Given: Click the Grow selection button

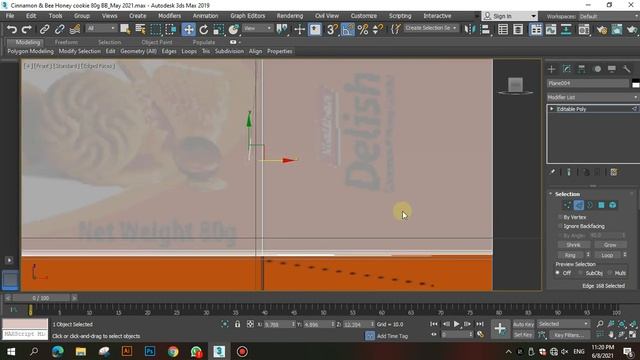Looking at the screenshot, I should (x=610, y=245).
